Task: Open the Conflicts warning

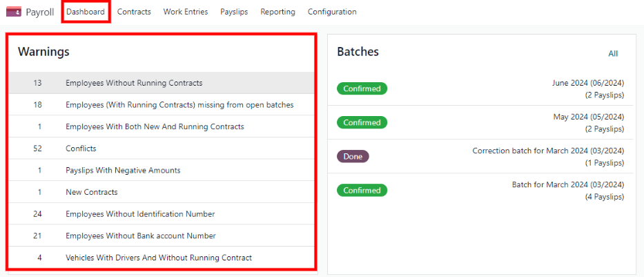Action: [81, 149]
